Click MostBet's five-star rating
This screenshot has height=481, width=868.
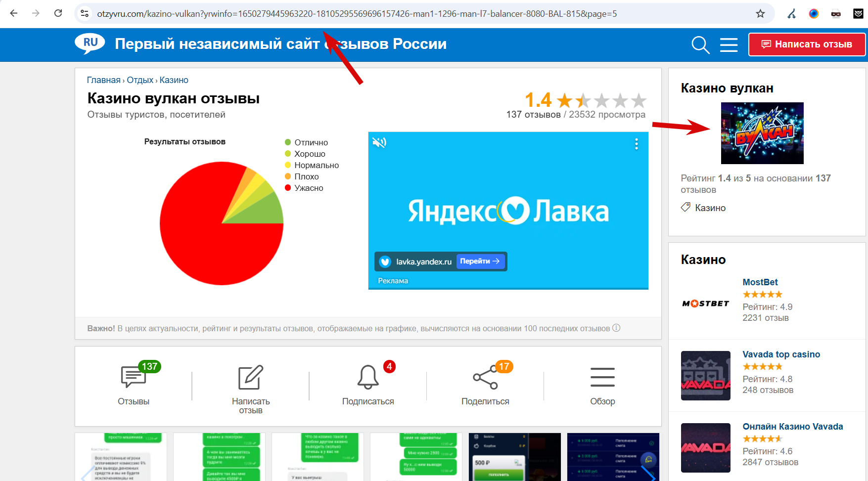pos(762,295)
